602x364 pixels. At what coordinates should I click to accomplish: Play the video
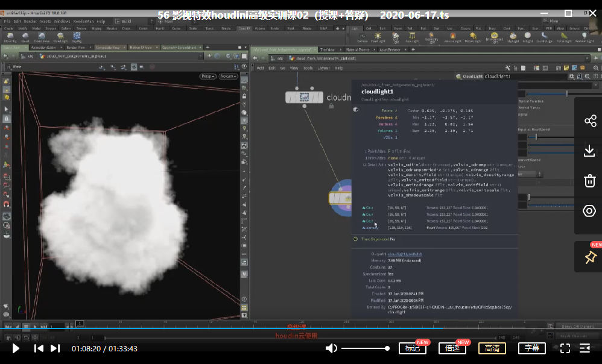[x=16, y=348]
